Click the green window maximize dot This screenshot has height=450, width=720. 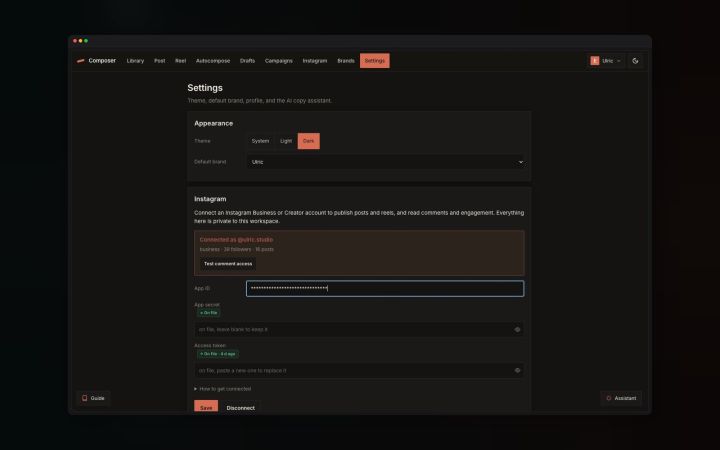pyautogui.click(x=86, y=41)
